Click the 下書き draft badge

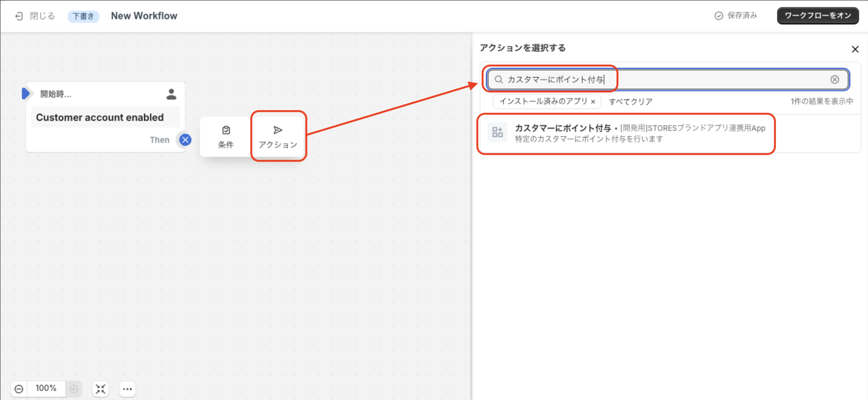pos(83,16)
